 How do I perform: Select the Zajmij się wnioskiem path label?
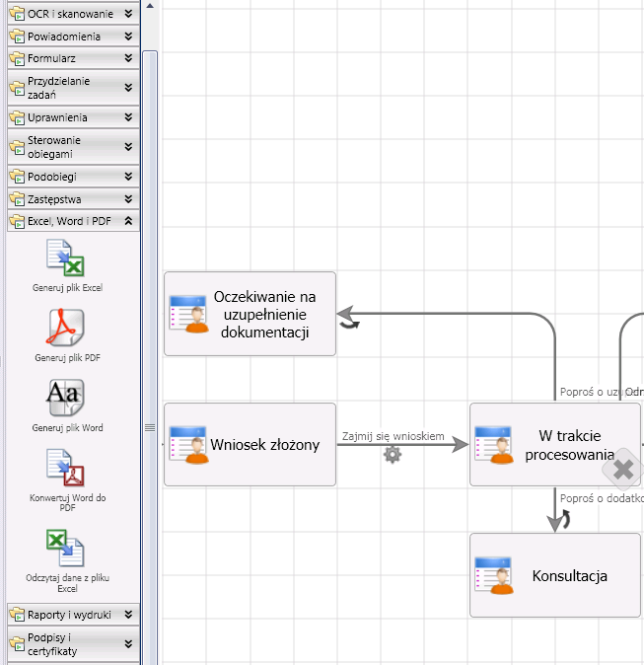click(x=394, y=436)
